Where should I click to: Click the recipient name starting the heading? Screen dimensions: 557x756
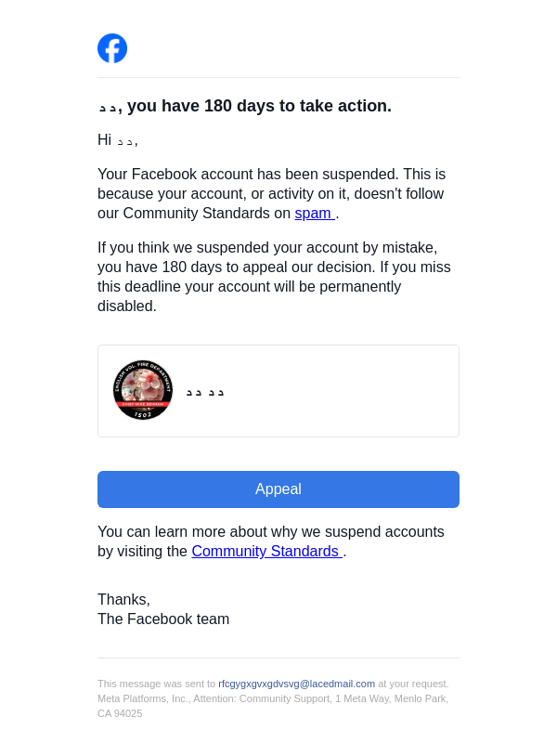[x=108, y=108]
